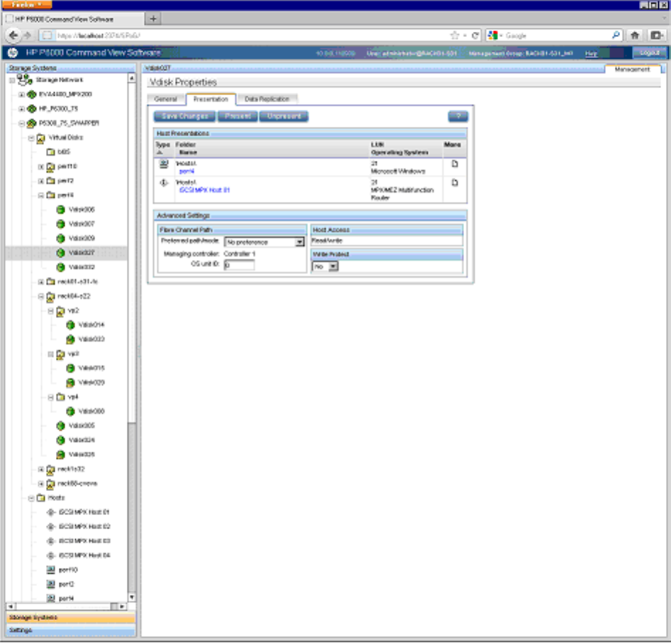Select iSCSI MPX Host 04 in tree
Viewport: 671px width, 644px height.
tap(84, 556)
